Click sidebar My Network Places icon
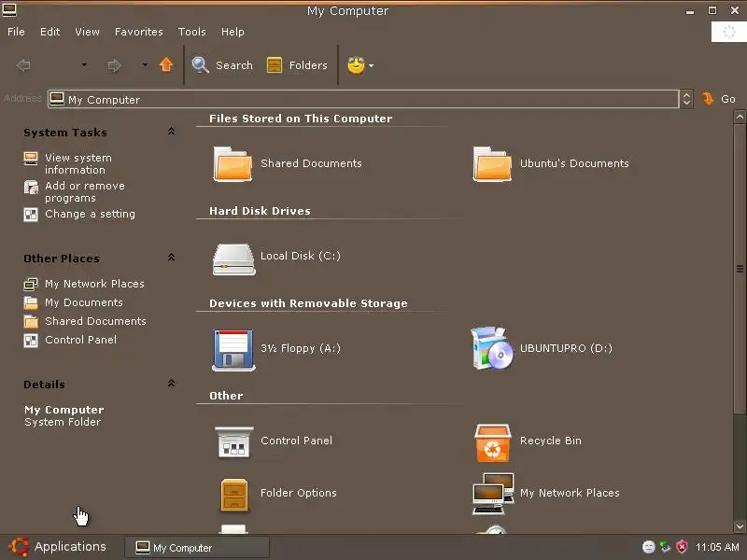This screenshot has width=747, height=560. [31, 285]
